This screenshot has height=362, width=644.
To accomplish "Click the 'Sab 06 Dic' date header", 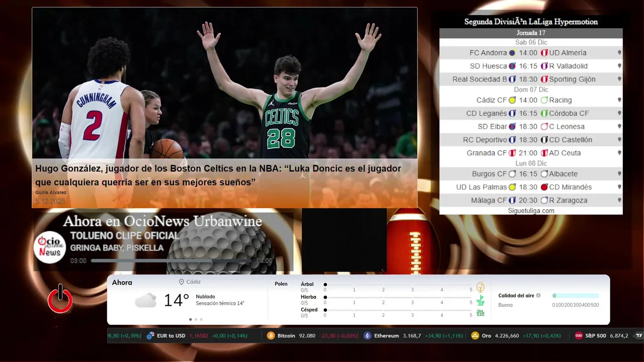I will click(531, 42).
